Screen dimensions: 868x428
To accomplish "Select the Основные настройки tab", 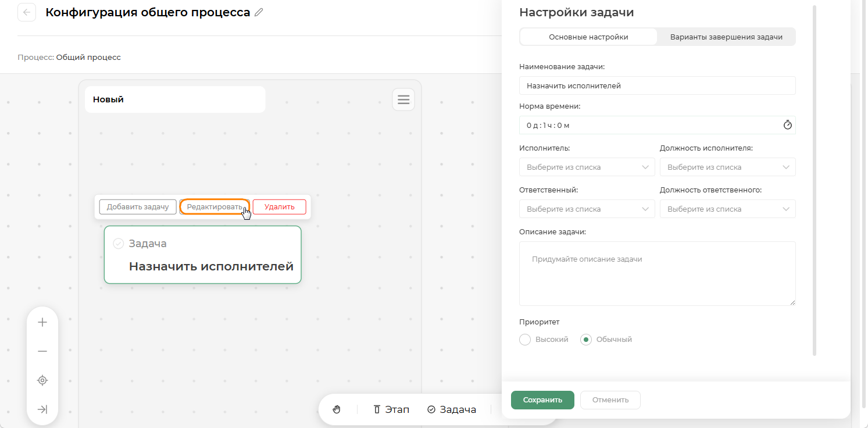I will (x=588, y=37).
